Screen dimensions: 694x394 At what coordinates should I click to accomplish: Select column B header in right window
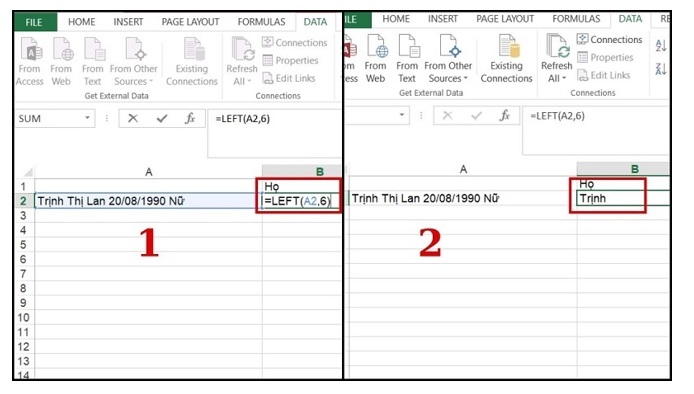pyautogui.click(x=623, y=169)
